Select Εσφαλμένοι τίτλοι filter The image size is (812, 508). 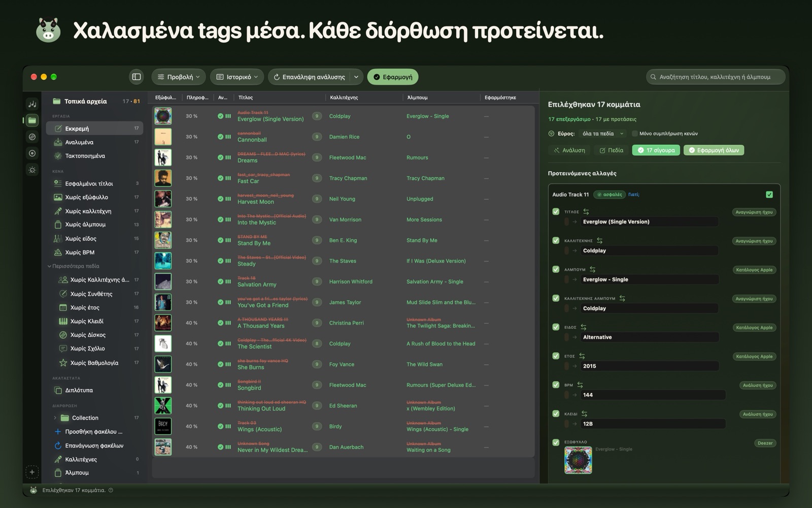click(95, 183)
